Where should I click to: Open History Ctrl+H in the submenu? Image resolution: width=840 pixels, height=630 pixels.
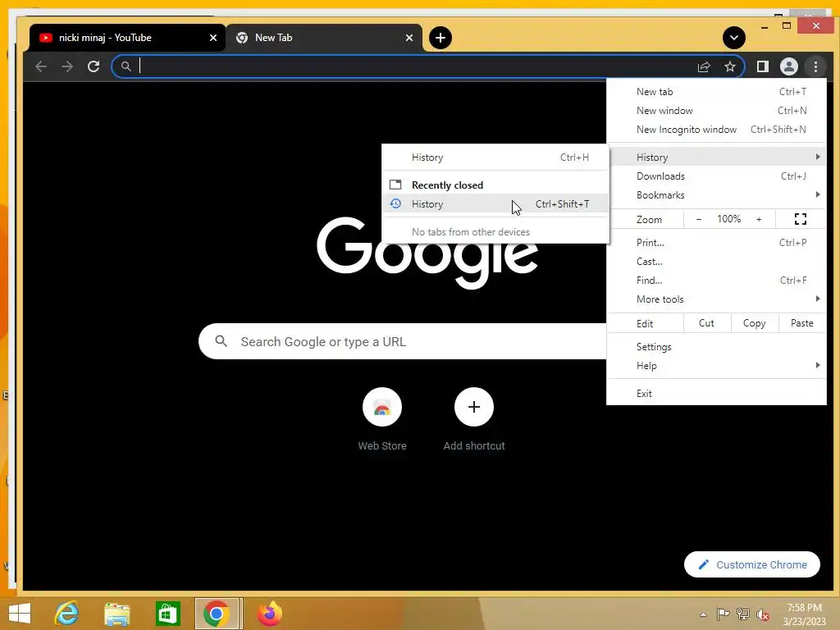495,157
